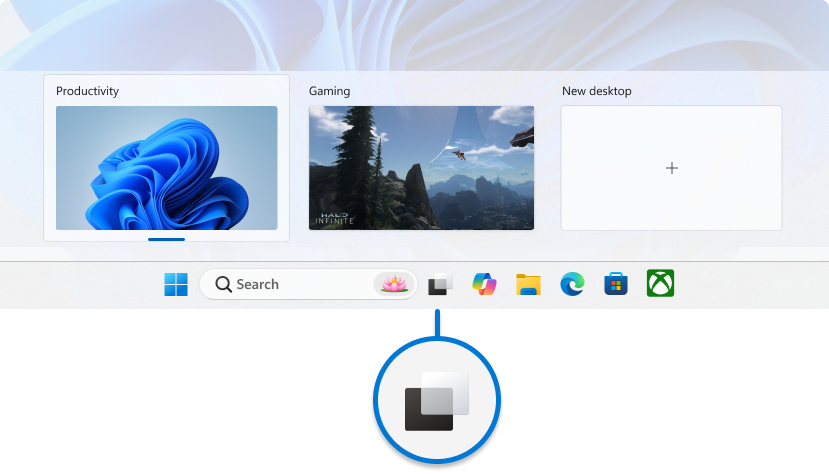Click the Halo Infinite logo in Gaming preview
The width and height of the screenshot is (829, 474).
coord(335,217)
